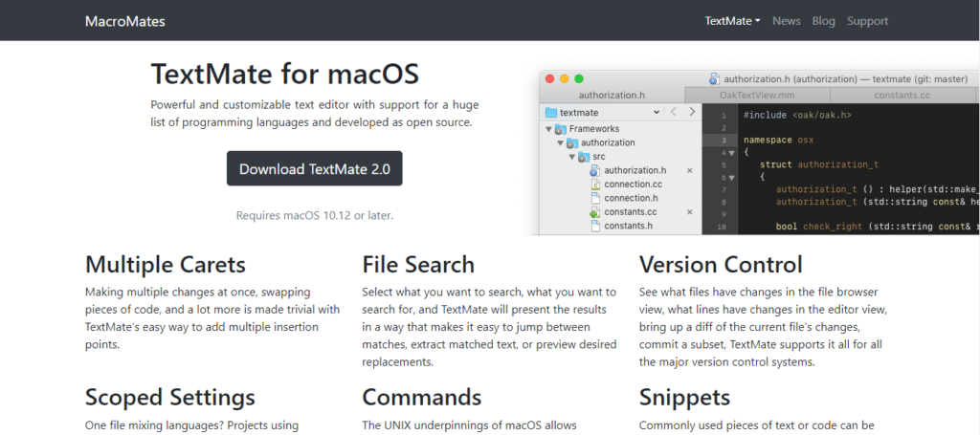Click the yellow minimize dot in TextMate window

tap(565, 78)
